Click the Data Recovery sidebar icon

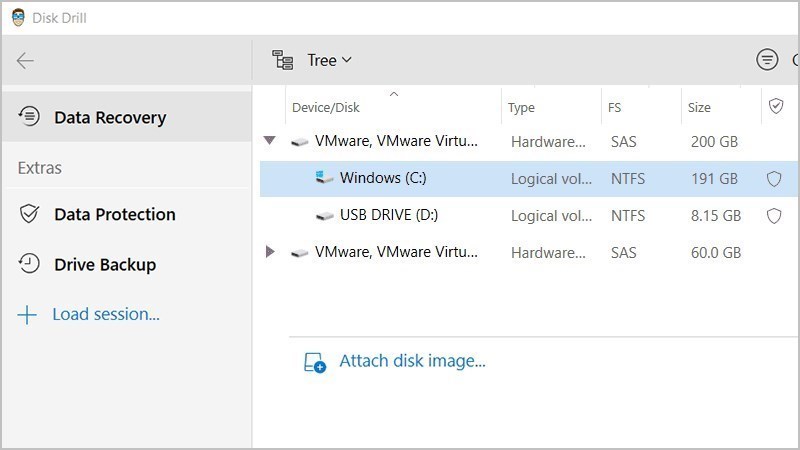coord(29,116)
